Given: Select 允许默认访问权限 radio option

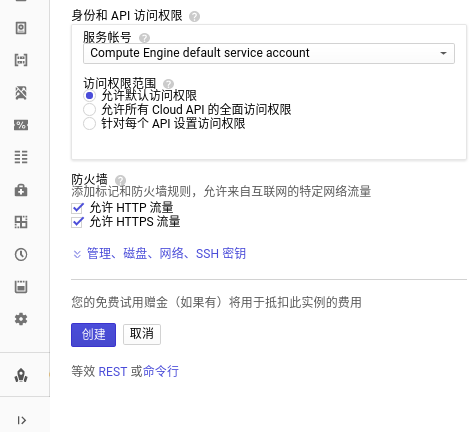Looking at the screenshot, I should coord(89,96).
